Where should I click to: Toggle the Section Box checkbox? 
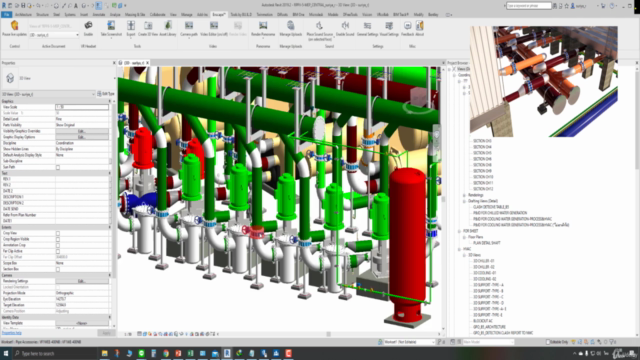coord(58,269)
